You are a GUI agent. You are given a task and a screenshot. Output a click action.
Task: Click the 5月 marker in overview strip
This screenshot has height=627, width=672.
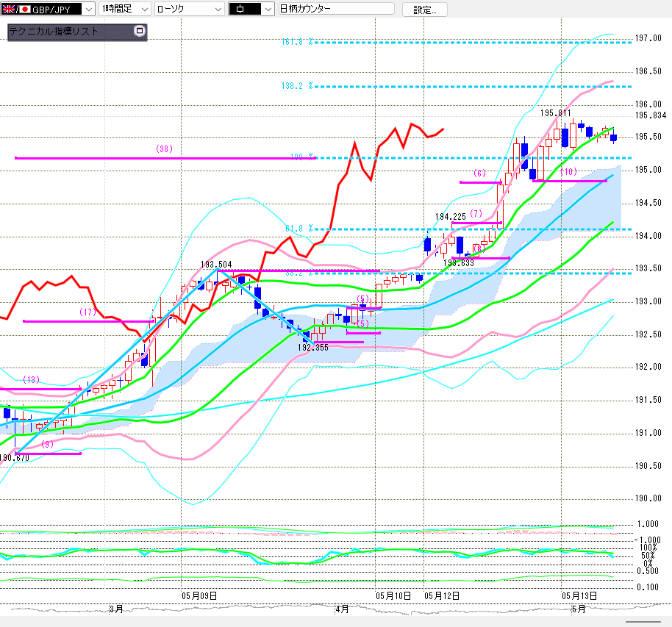579,609
